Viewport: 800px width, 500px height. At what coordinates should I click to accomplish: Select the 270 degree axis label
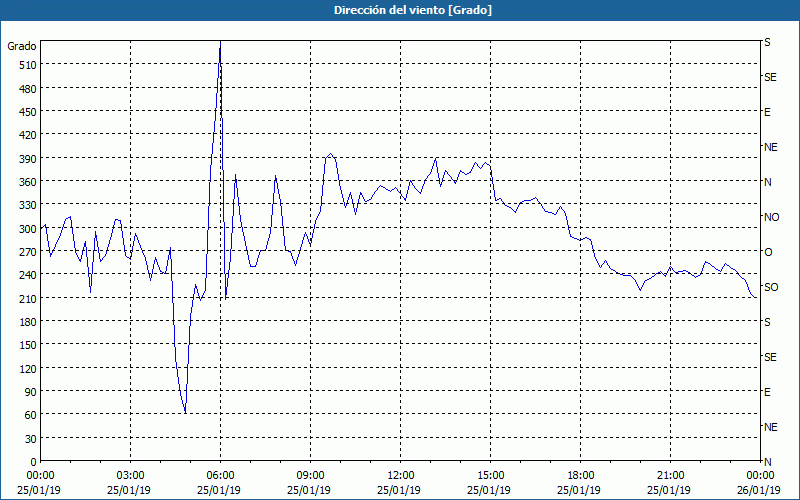(28, 252)
